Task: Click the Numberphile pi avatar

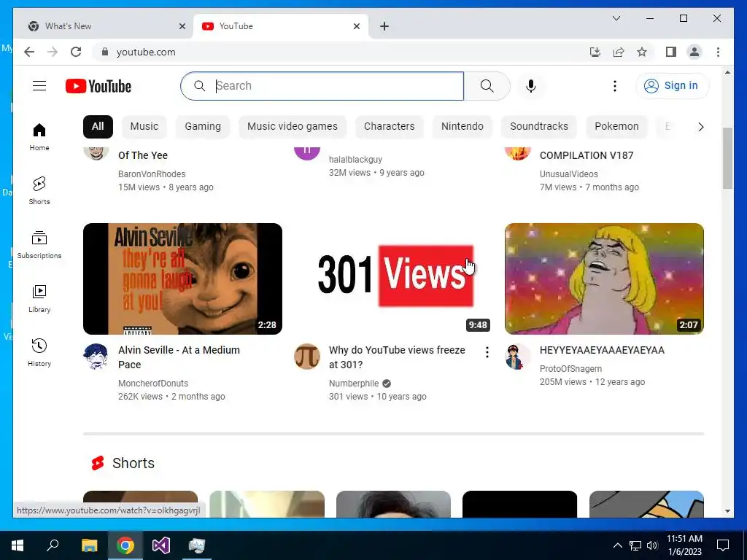Action: (307, 356)
